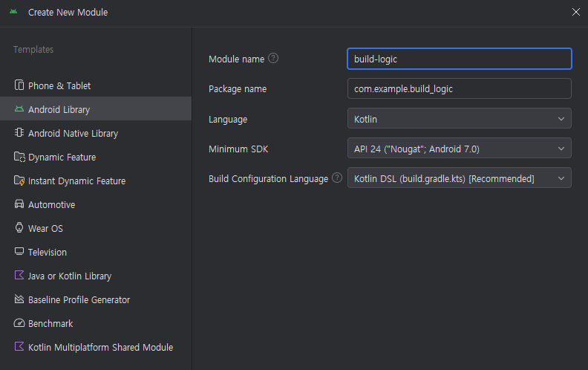Open the Language dropdown showing Kotlin
The image size is (588, 370).
click(460, 119)
